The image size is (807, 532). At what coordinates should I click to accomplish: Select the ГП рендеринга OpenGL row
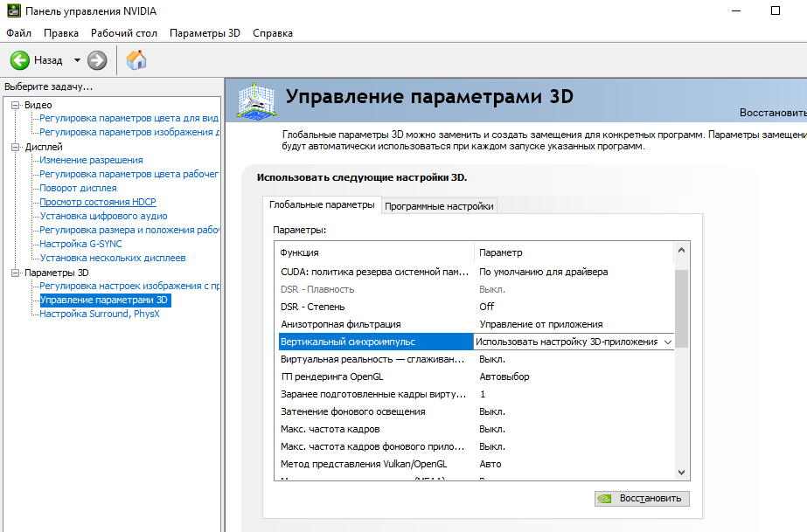[x=476, y=377]
